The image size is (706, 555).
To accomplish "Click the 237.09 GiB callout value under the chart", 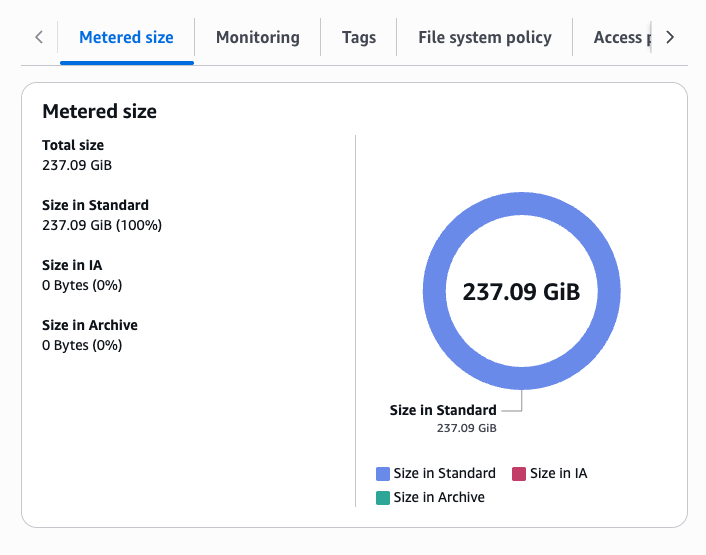I will [x=466, y=428].
